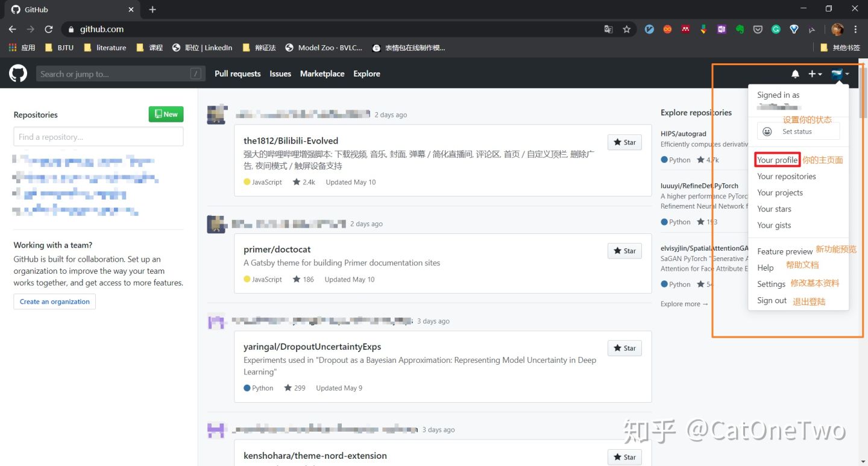
Task: Bookmark this page with the star icon
Action: pyautogui.click(x=626, y=29)
